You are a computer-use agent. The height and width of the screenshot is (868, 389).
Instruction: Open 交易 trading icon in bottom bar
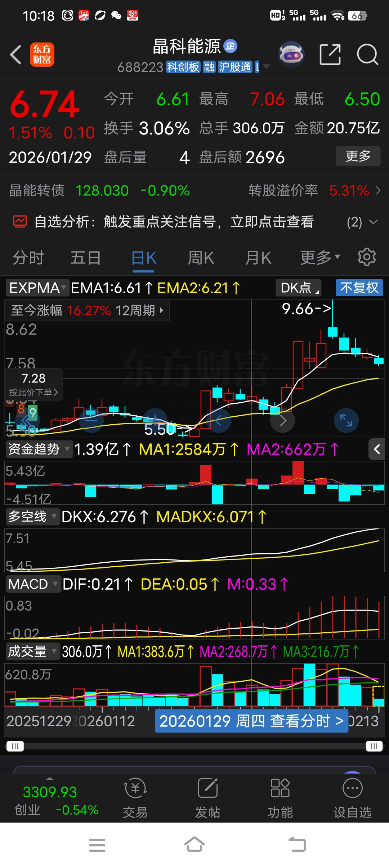(x=135, y=798)
